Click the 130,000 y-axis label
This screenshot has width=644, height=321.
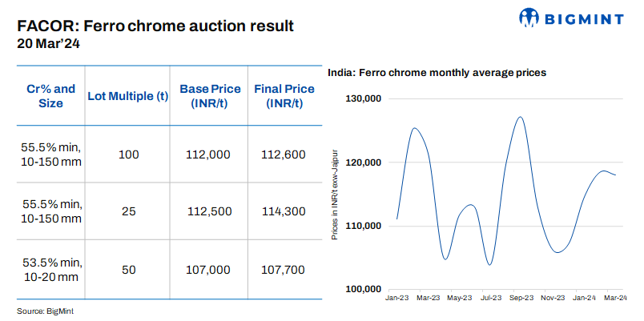click(x=362, y=98)
